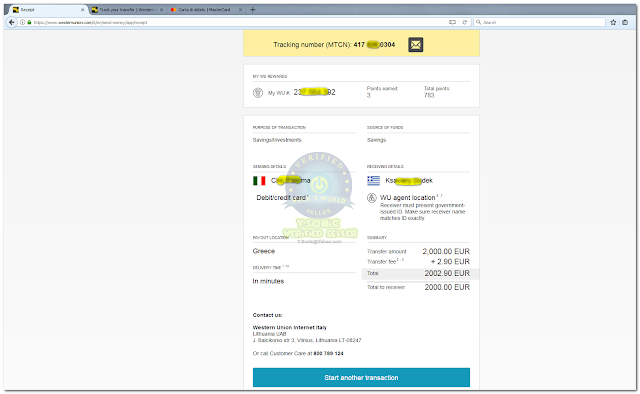Screen dimensions: 640x394
Task: Switch to the Track your transfer tab
Action: pos(127,9)
